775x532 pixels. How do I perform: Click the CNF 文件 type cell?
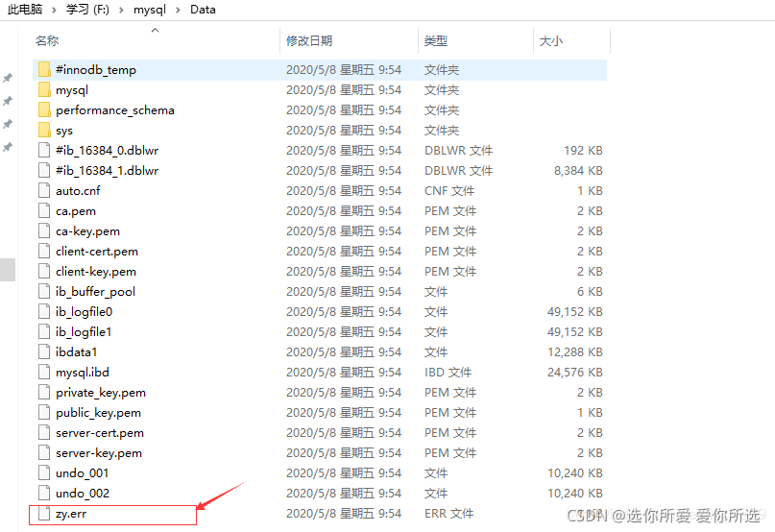click(x=449, y=191)
